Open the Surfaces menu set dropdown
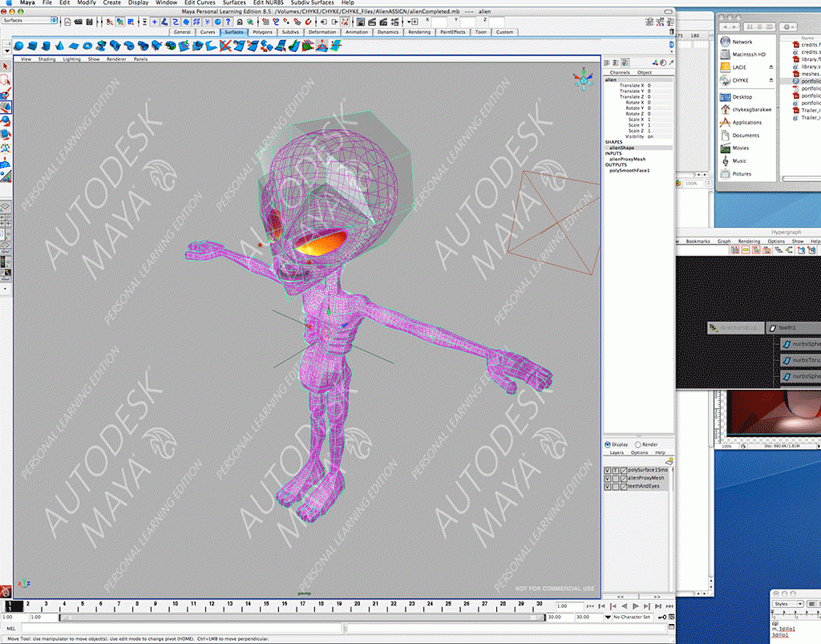The width and height of the screenshot is (821, 644). (x=30, y=21)
